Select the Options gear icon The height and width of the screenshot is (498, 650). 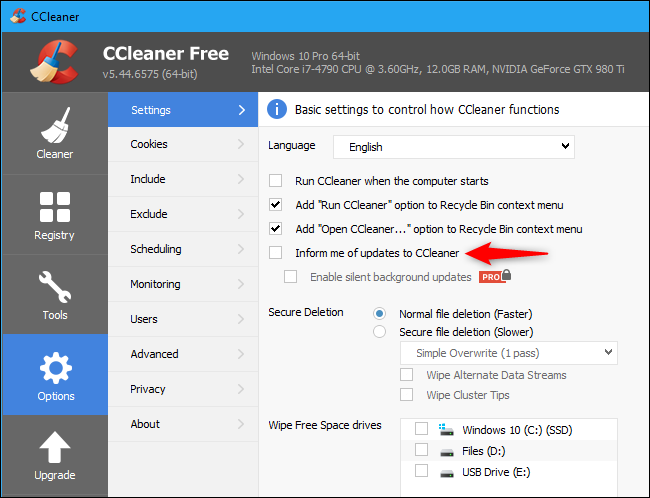pyautogui.click(x=56, y=368)
